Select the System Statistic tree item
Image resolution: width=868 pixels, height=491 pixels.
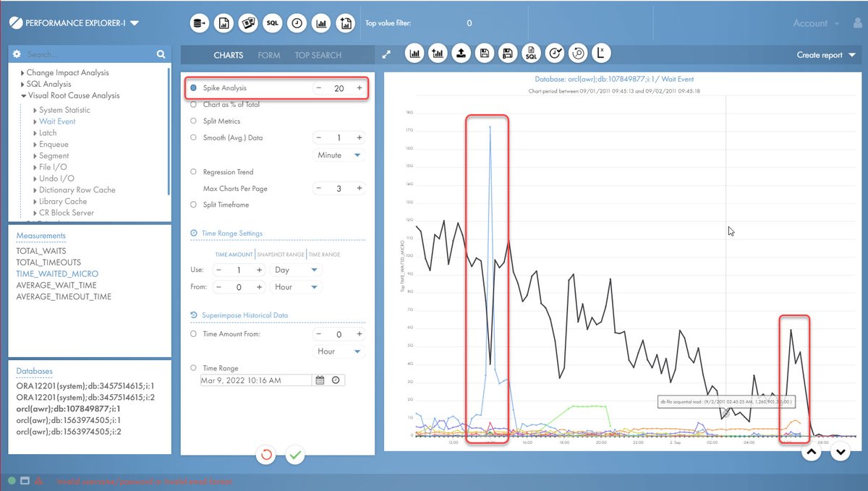[x=64, y=110]
